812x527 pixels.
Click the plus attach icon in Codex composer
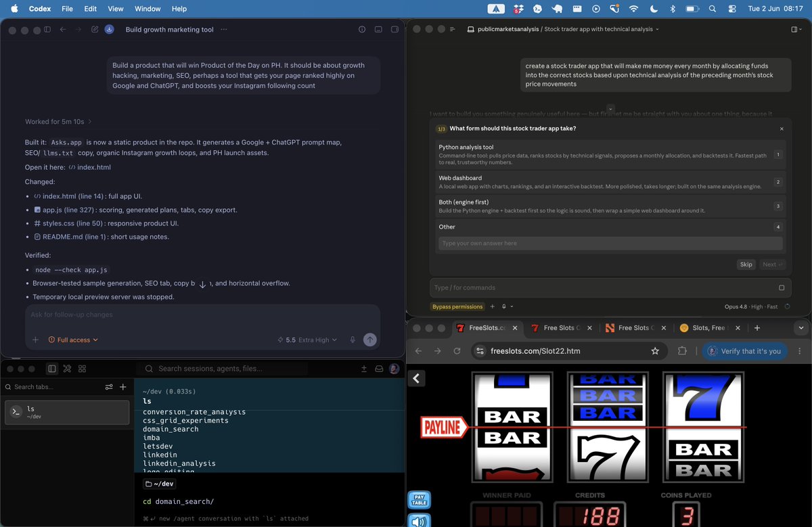pos(35,340)
